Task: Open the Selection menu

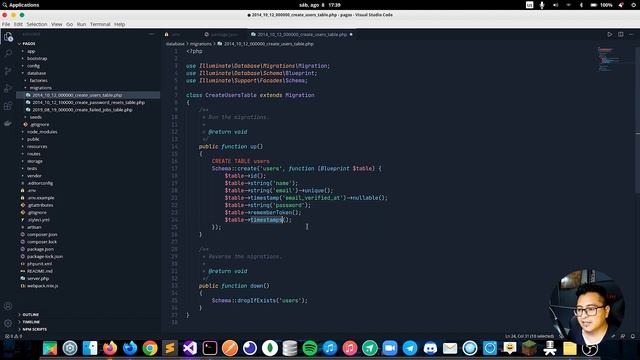Action: pyautogui.click(x=37, y=24)
